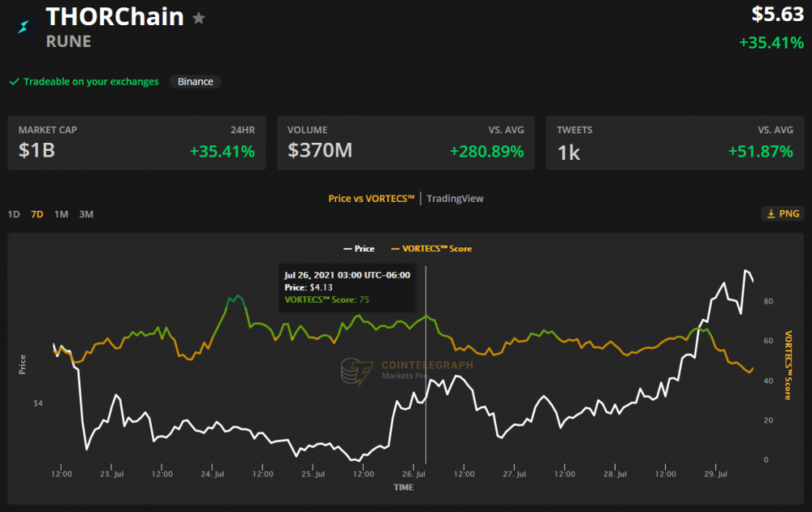
Task: Click the Tradeable on your exchanges label
Action: point(91,81)
